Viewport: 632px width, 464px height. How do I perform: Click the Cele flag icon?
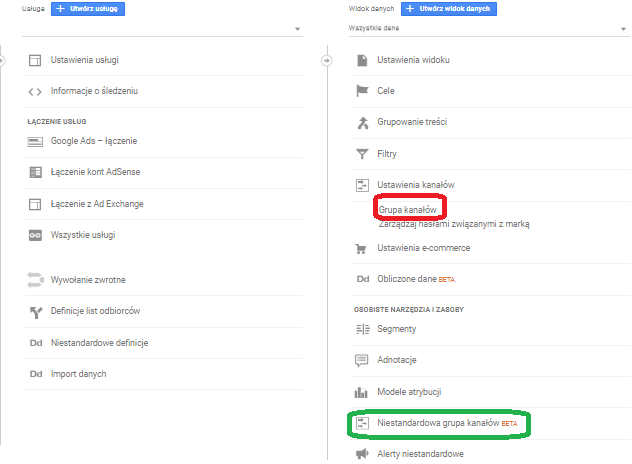362,91
